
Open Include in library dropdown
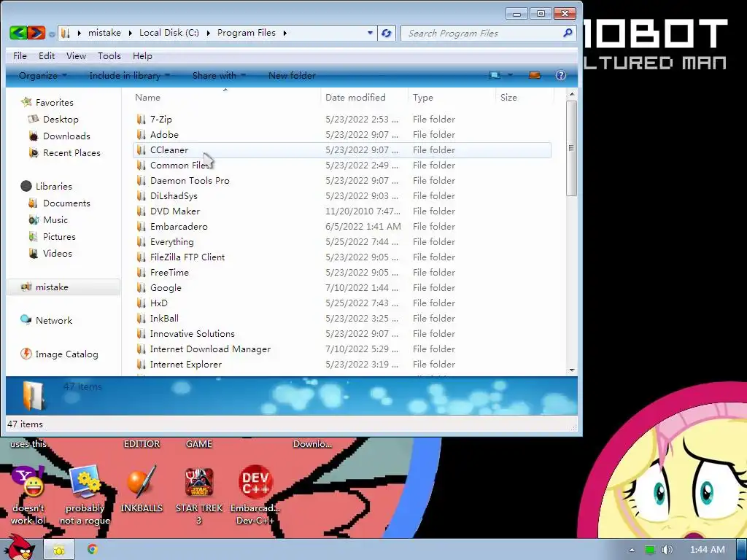click(x=130, y=76)
